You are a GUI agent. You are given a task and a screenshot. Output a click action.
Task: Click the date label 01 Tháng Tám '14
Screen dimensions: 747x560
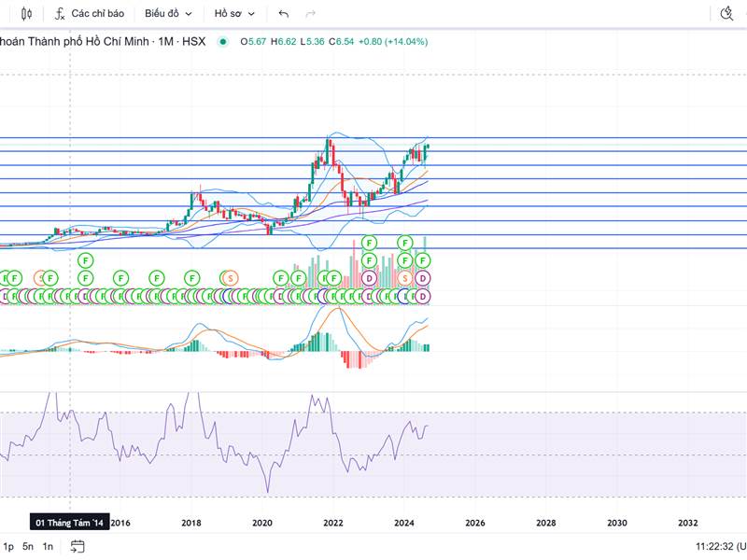tap(69, 523)
